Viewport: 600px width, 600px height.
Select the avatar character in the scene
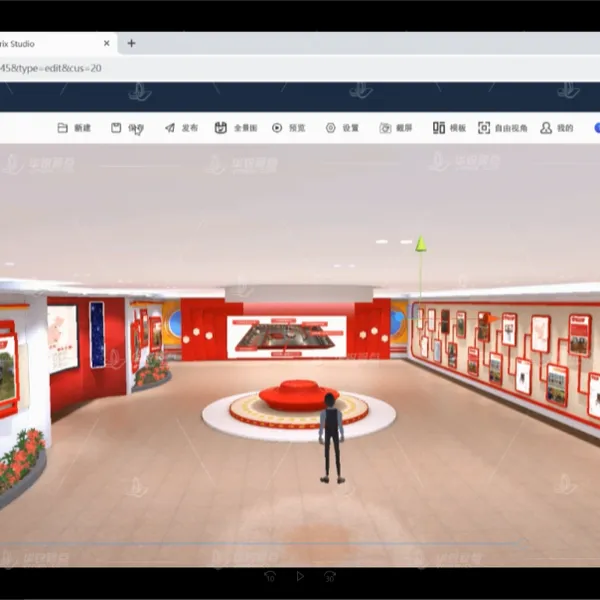331,439
